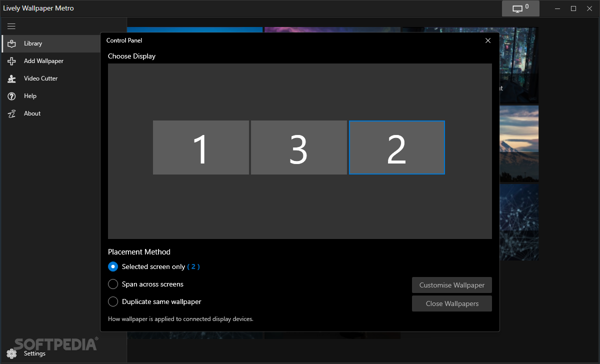
Task: Click the Settings gear icon
Action: click(11, 353)
